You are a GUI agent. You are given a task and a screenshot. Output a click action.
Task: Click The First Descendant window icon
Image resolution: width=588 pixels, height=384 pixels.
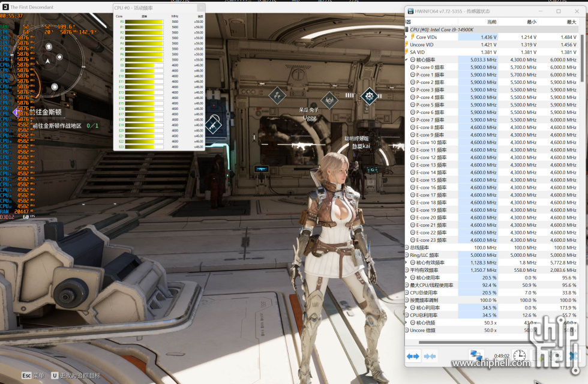tap(5, 7)
